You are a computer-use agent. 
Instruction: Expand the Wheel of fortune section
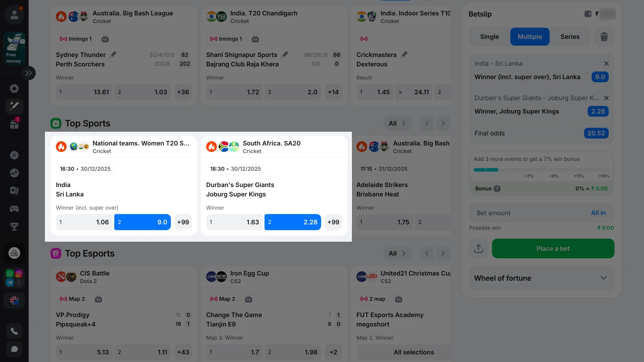604,278
